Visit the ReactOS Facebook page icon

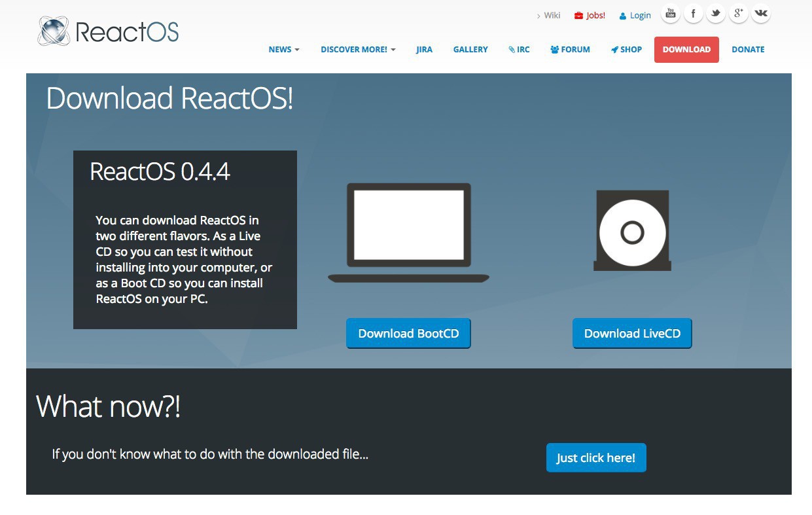pyautogui.click(x=693, y=13)
